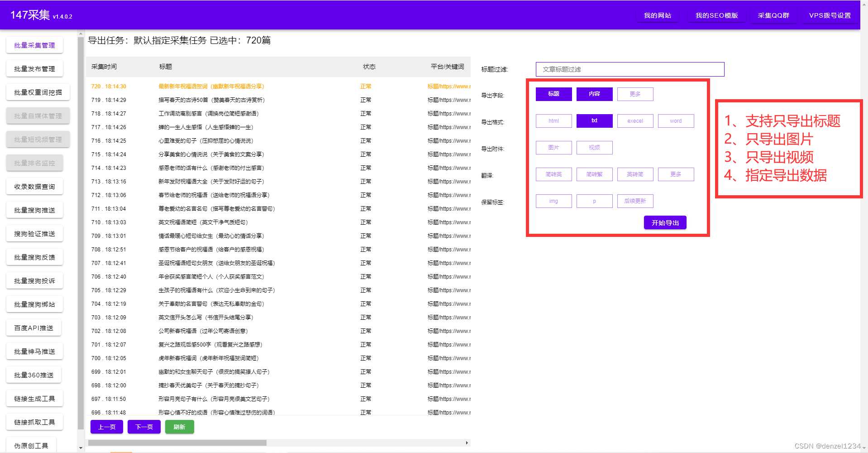Select 批量搜狗绑站 sidebar item

tap(34, 304)
